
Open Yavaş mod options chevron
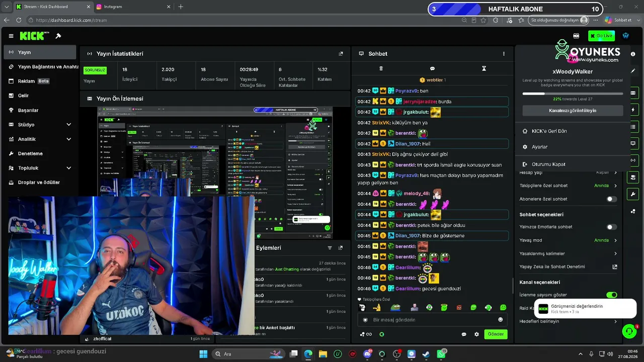tap(615, 240)
